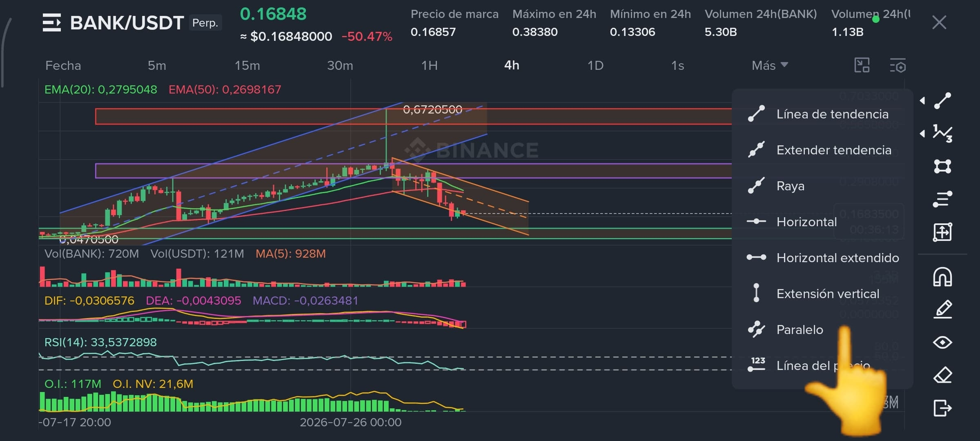The height and width of the screenshot is (441, 980).
Task: Choose Paralelo channel from the menu
Action: click(823, 330)
